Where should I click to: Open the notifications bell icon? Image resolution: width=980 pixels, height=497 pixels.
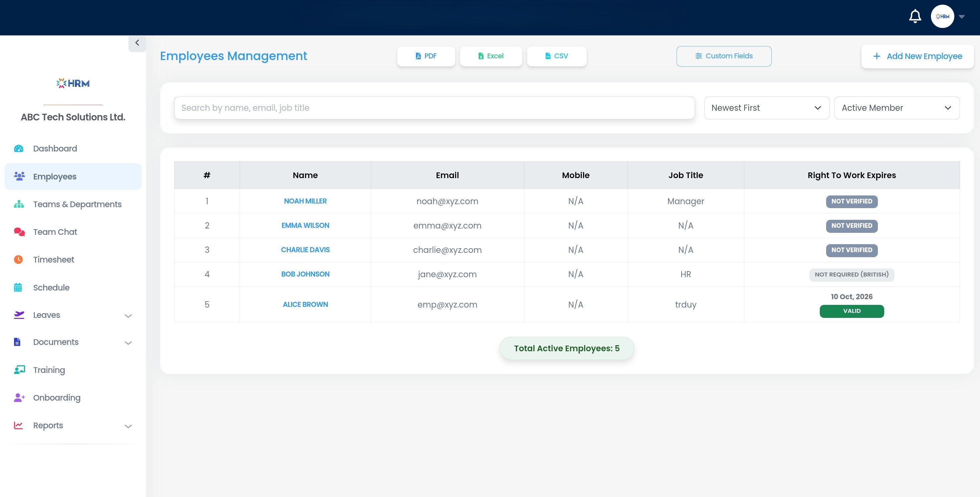click(915, 16)
